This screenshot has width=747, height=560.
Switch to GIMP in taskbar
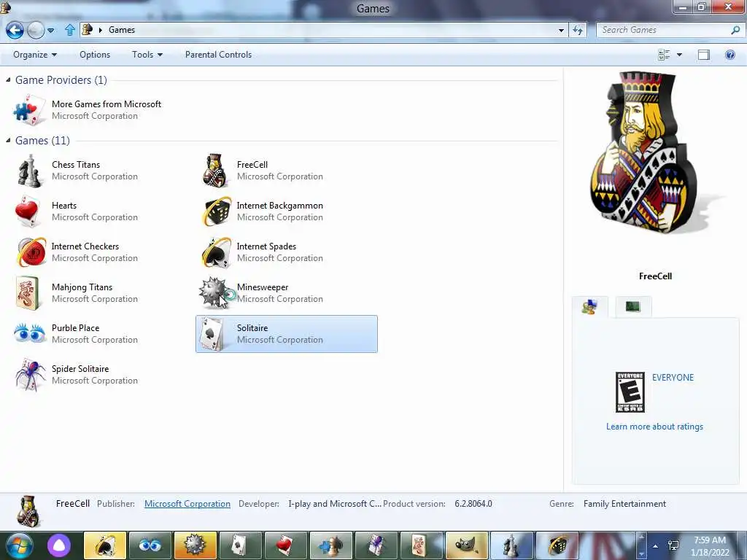(466, 545)
